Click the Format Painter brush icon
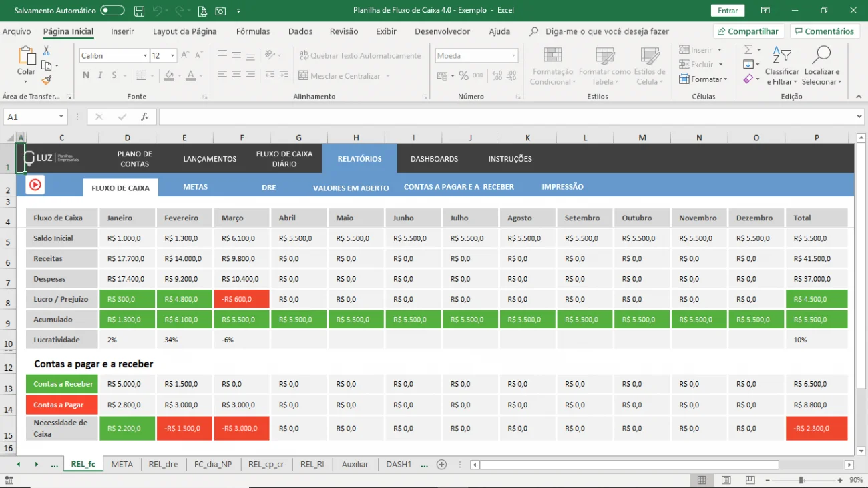This screenshot has width=868, height=488. pyautogui.click(x=46, y=80)
